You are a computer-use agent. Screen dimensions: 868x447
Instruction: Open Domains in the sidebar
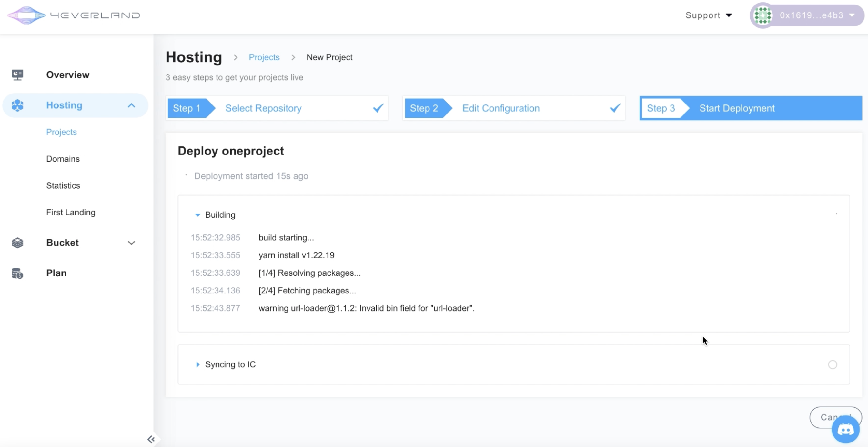[x=63, y=159]
